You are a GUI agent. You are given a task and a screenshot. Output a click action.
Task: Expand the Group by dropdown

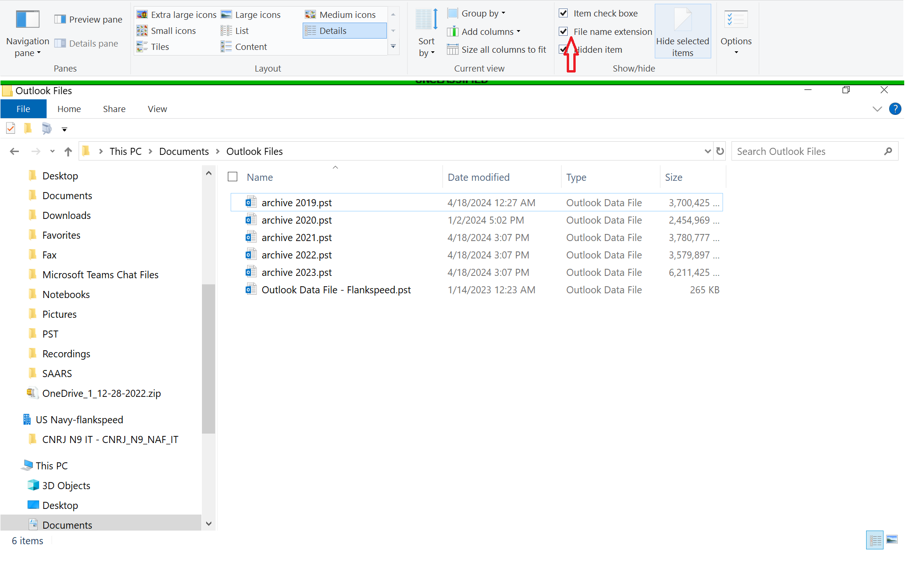pyautogui.click(x=477, y=13)
